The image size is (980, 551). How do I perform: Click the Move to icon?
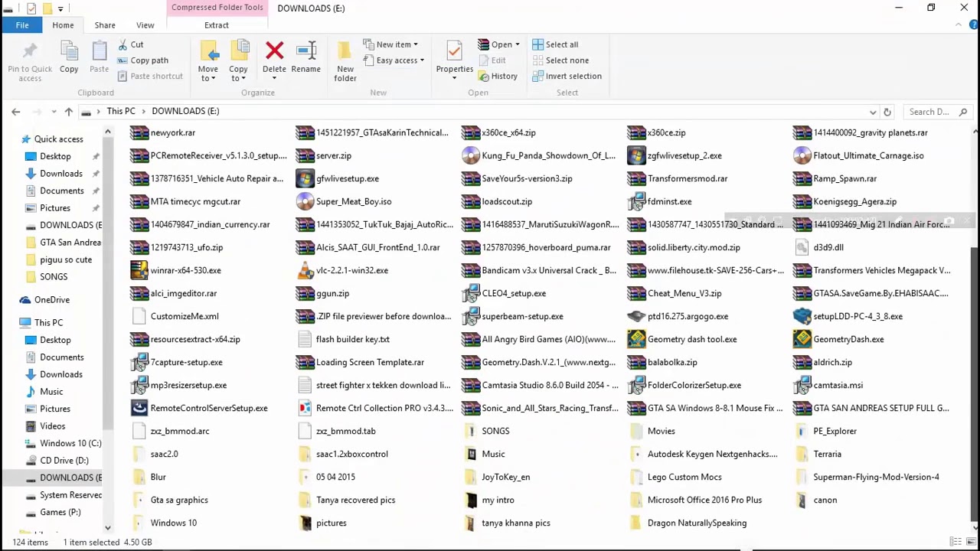click(x=208, y=51)
